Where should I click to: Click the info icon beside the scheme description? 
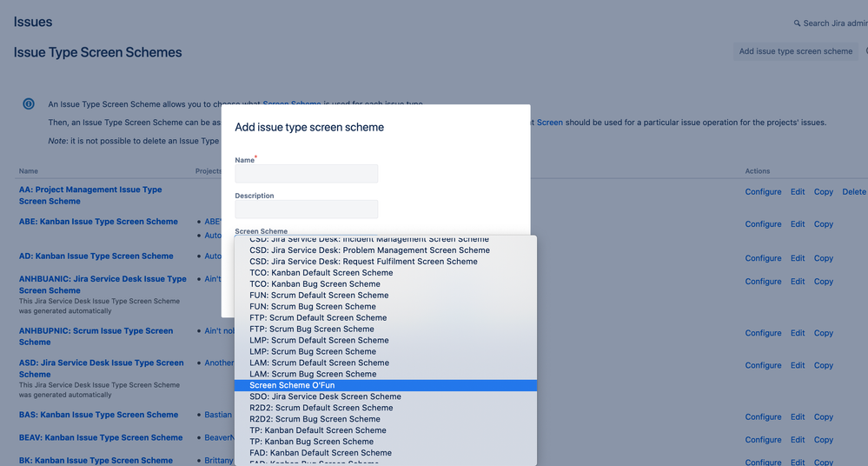pyautogui.click(x=29, y=103)
